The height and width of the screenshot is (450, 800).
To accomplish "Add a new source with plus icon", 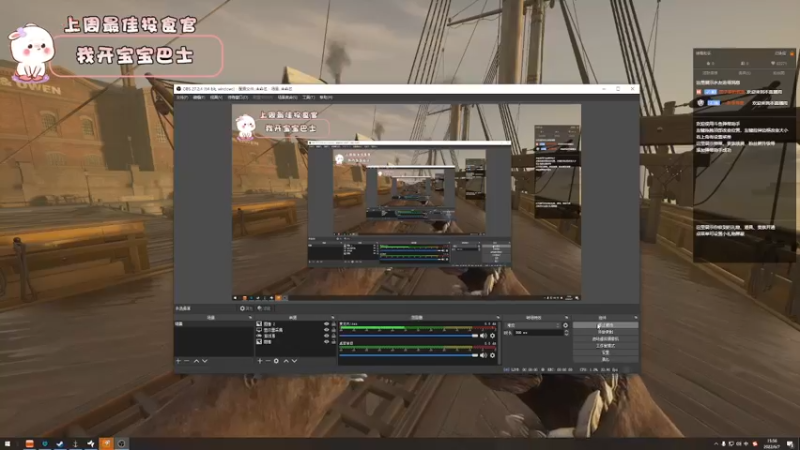I will click(260, 361).
